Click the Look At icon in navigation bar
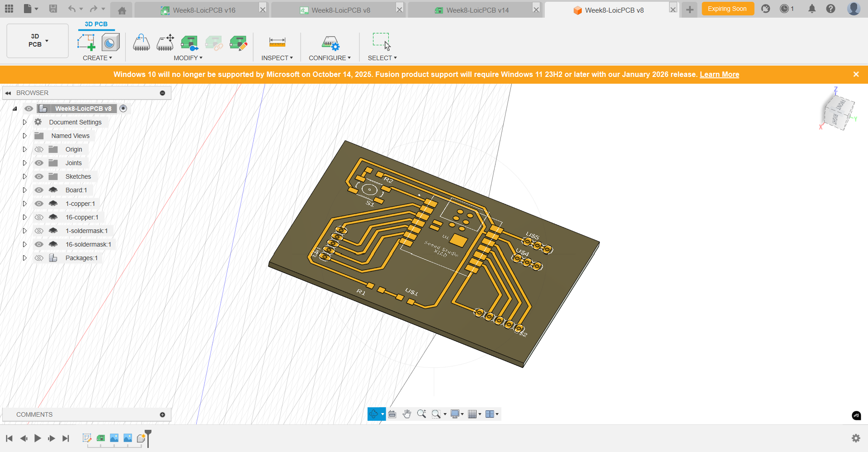This screenshot has width=868, height=452. coord(392,414)
